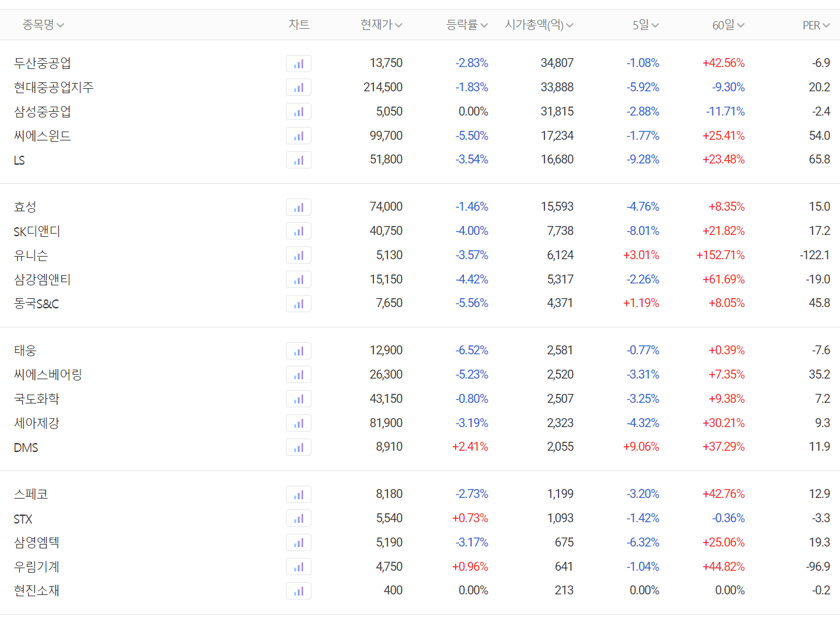
Task: Open stock STX
Action: click(x=23, y=519)
